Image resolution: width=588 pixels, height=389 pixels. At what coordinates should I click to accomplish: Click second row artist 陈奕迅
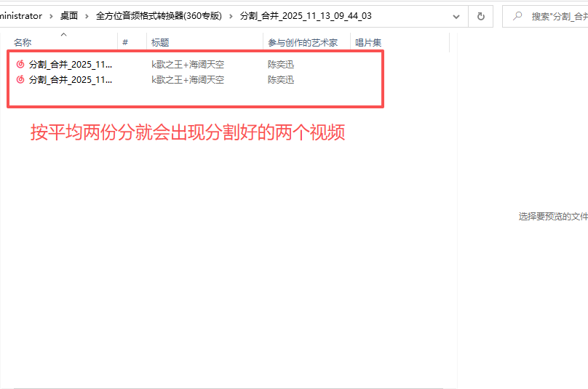[281, 80]
